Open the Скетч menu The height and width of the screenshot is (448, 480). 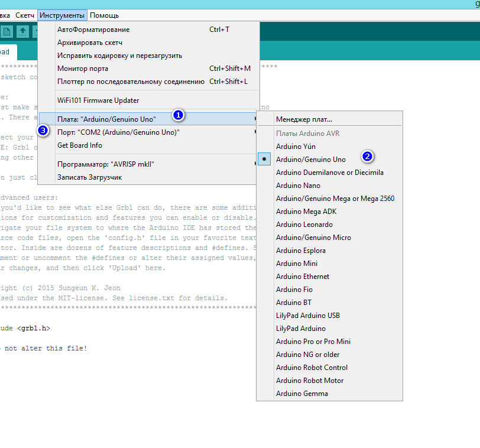25,15
